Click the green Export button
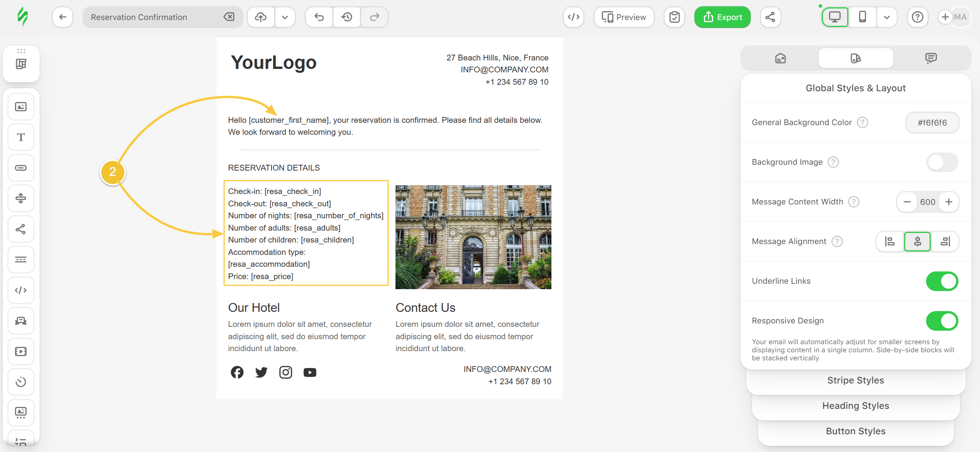This screenshot has width=980, height=452. [x=722, y=17]
